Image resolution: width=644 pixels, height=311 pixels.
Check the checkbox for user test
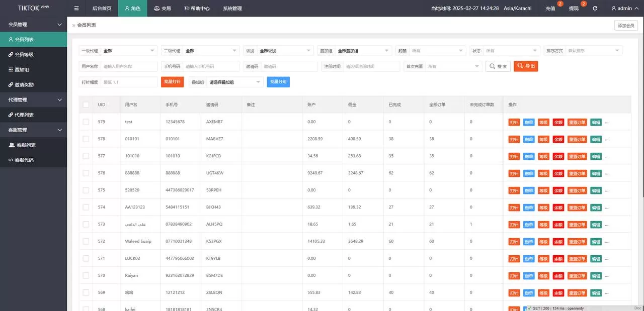click(86, 122)
